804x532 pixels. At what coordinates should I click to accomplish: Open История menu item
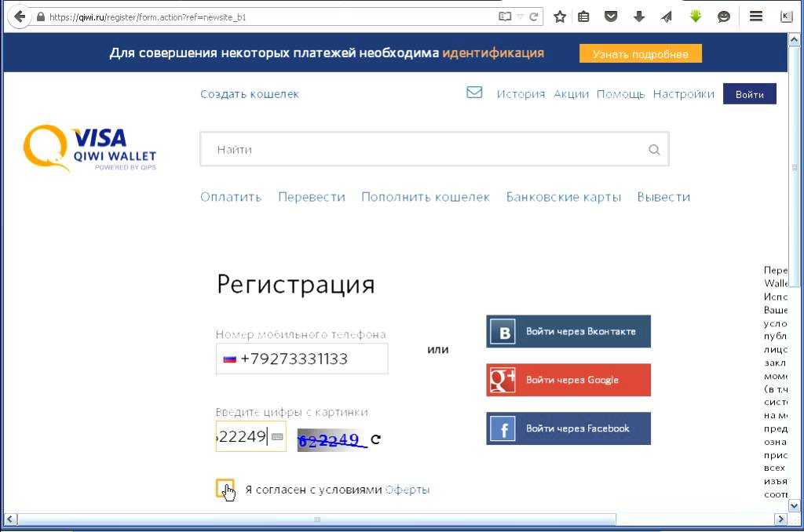coord(521,94)
